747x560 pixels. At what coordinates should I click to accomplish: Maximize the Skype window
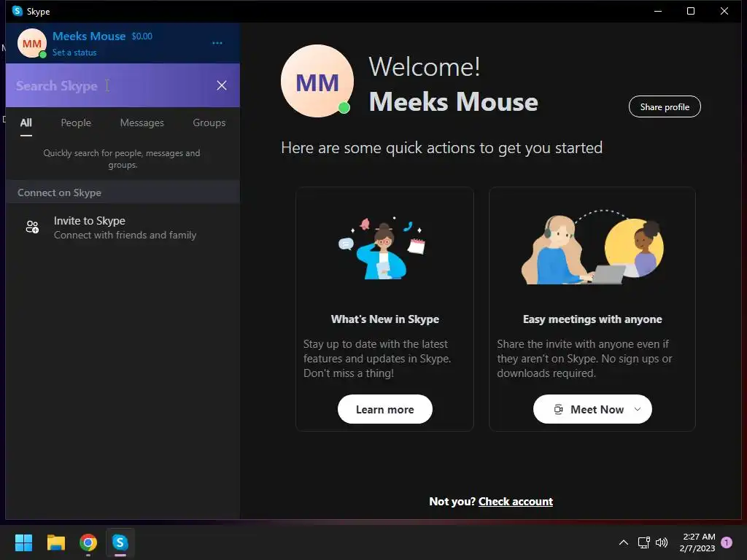tap(691, 11)
